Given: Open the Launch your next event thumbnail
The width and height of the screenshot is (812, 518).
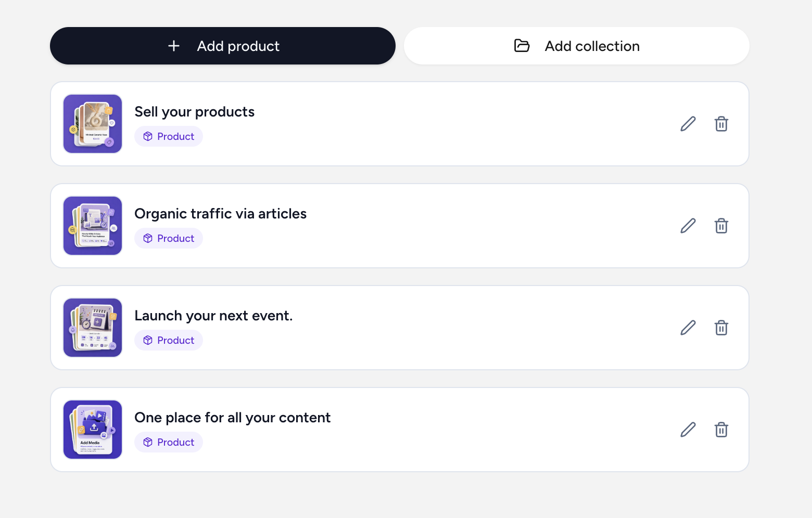Looking at the screenshot, I should [93, 328].
